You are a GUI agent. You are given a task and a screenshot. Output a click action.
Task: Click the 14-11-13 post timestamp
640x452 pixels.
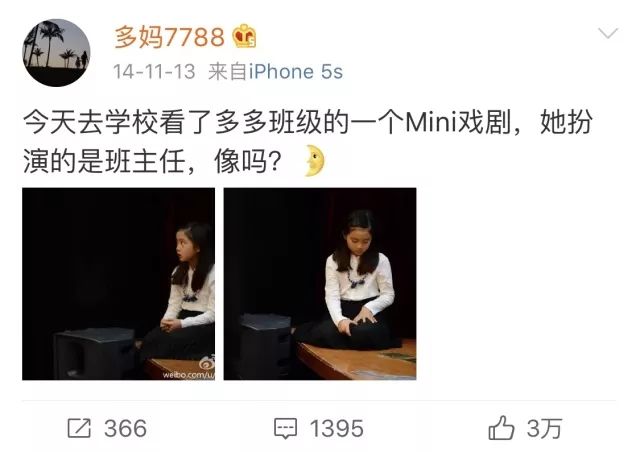pyautogui.click(x=154, y=72)
